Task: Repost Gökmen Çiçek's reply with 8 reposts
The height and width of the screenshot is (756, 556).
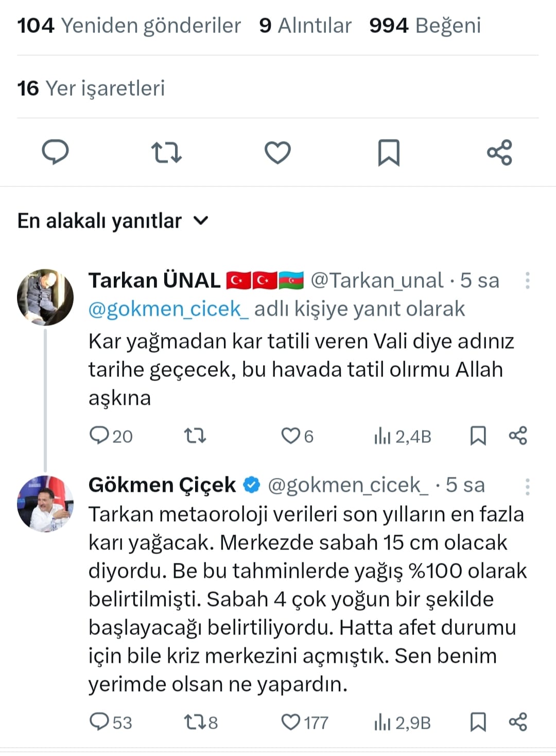Action: (195, 722)
